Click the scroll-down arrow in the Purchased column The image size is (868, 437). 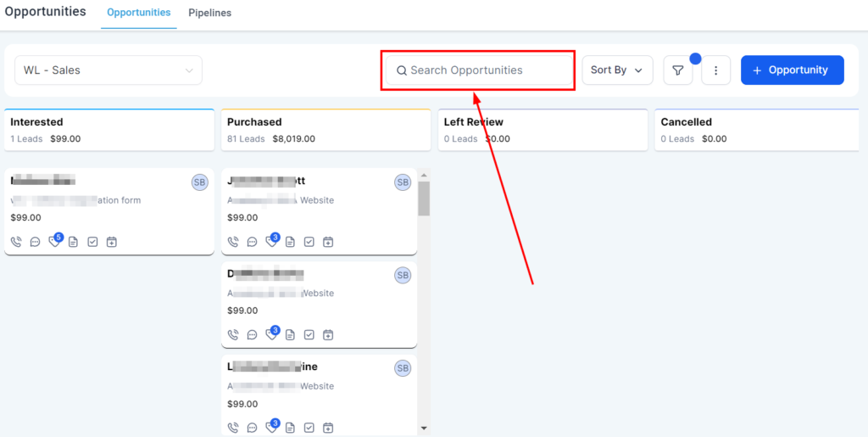coord(424,429)
